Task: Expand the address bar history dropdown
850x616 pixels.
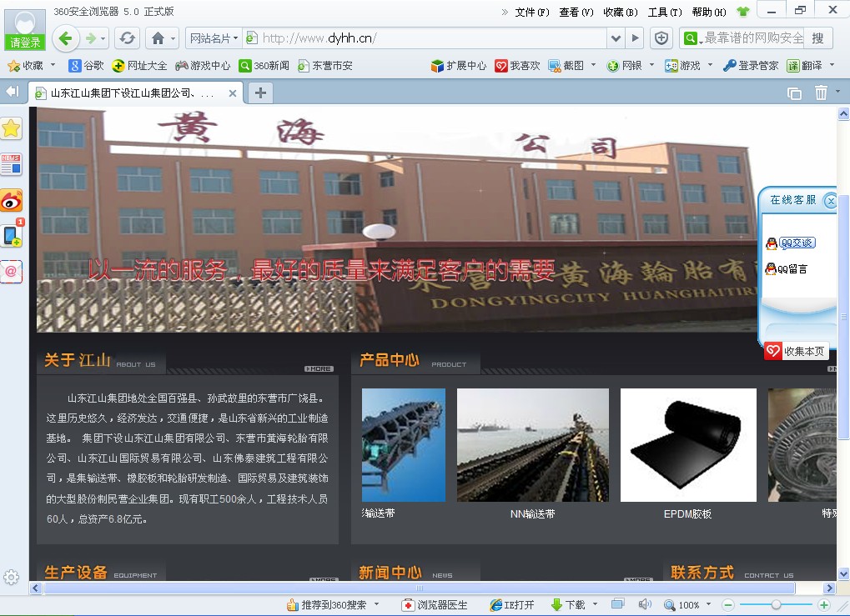Action: (x=616, y=38)
